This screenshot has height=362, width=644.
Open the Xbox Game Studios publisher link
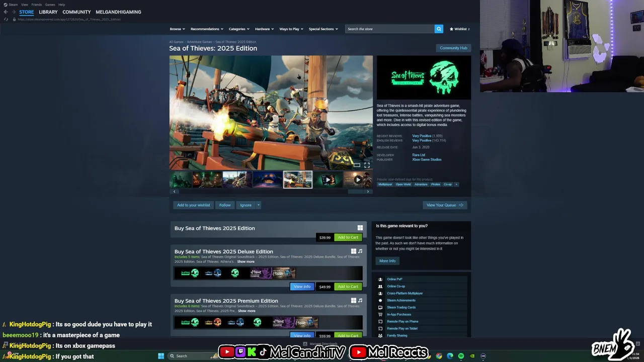427,159
